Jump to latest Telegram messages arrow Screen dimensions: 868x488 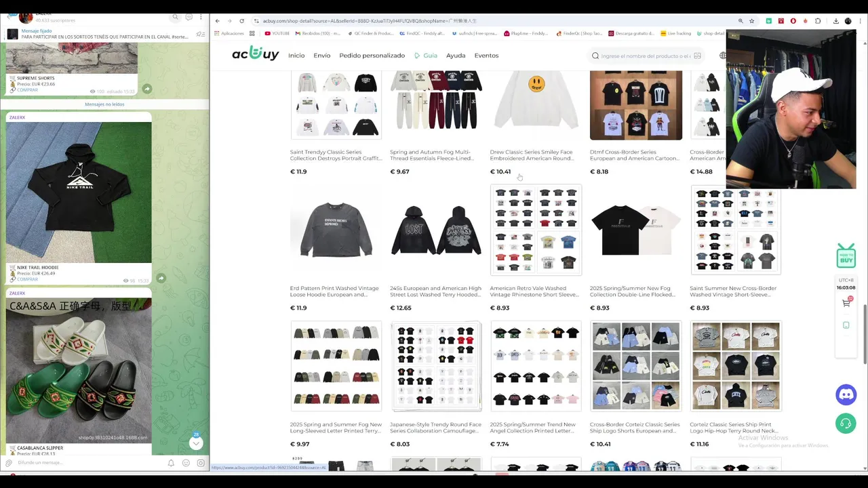point(196,443)
